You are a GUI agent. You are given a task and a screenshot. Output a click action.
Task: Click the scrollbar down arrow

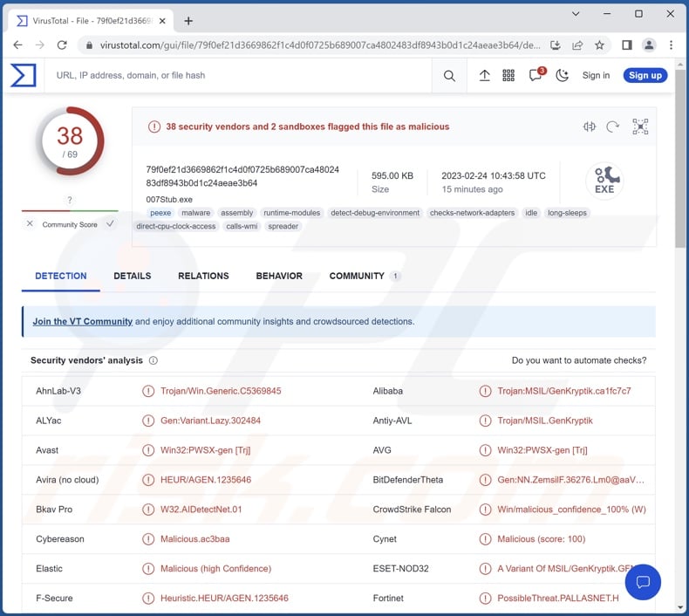coord(680,607)
